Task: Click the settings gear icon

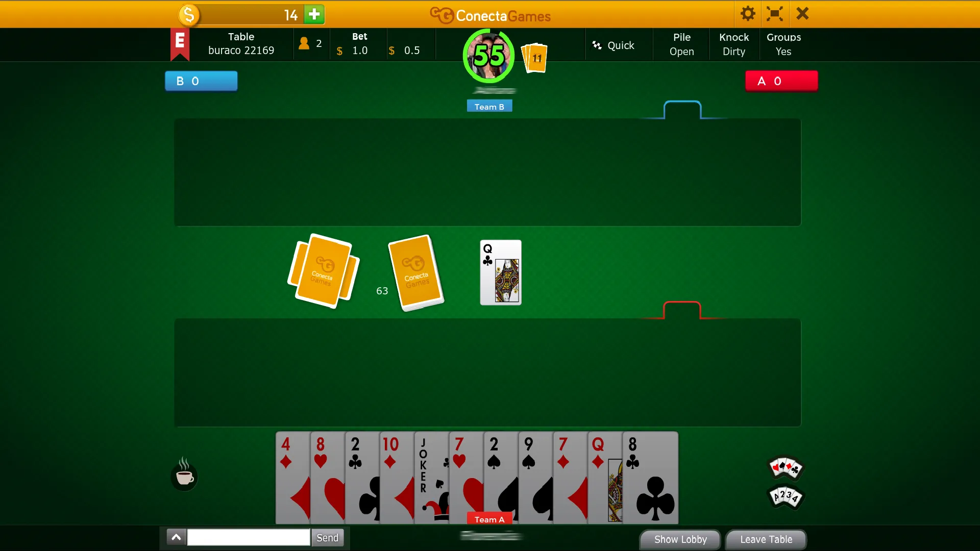Action: (747, 14)
